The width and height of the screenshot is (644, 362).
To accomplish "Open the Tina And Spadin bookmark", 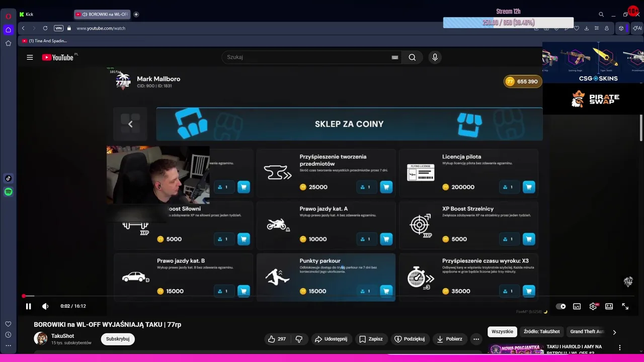I will pos(44,41).
